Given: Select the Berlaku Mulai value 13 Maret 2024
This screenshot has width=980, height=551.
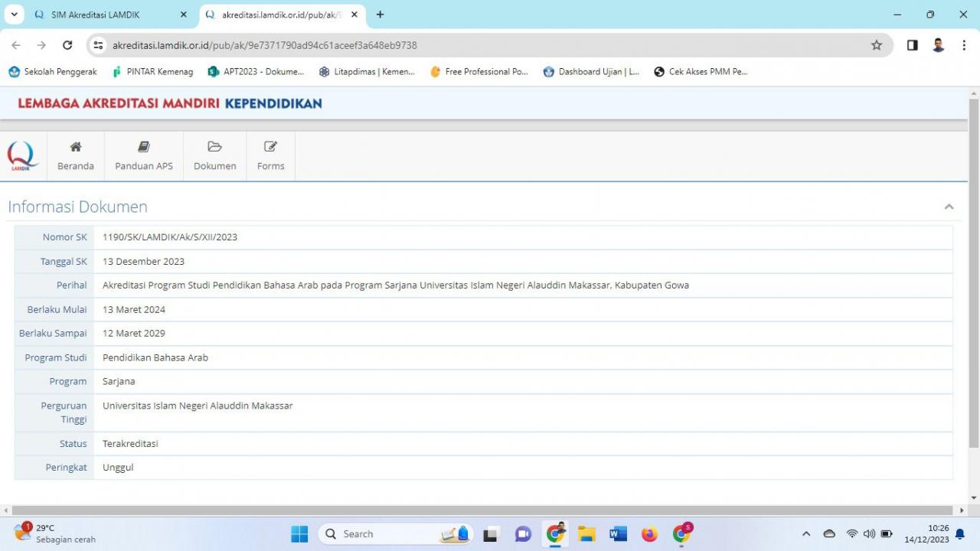Looking at the screenshot, I should tap(134, 310).
